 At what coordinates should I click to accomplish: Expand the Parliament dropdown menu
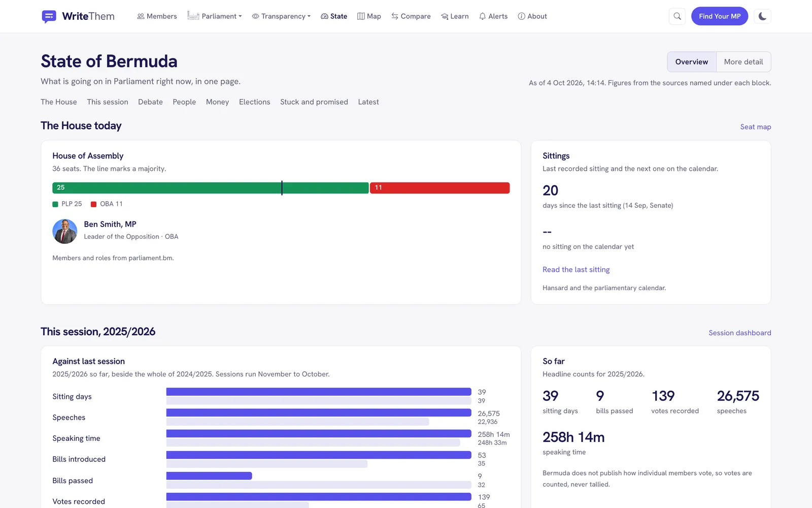(x=215, y=16)
